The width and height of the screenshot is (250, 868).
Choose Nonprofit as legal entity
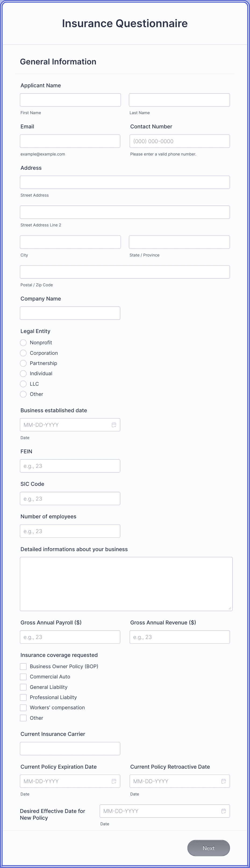tap(23, 342)
